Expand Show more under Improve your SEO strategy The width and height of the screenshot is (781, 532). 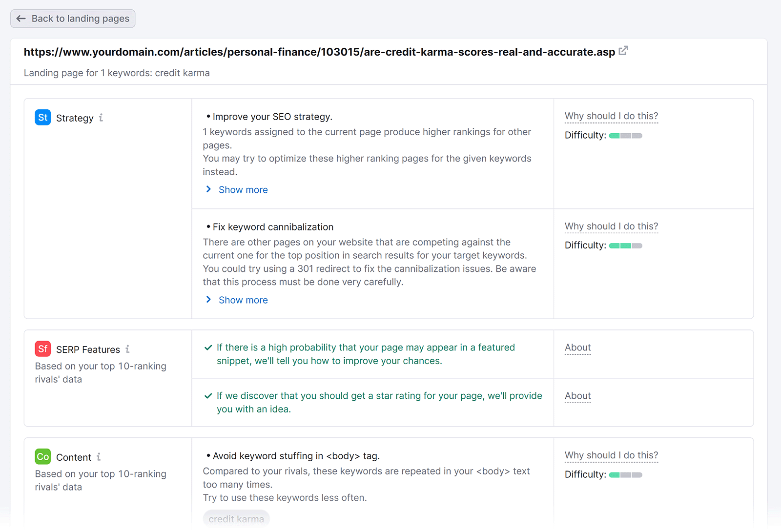[x=243, y=190]
